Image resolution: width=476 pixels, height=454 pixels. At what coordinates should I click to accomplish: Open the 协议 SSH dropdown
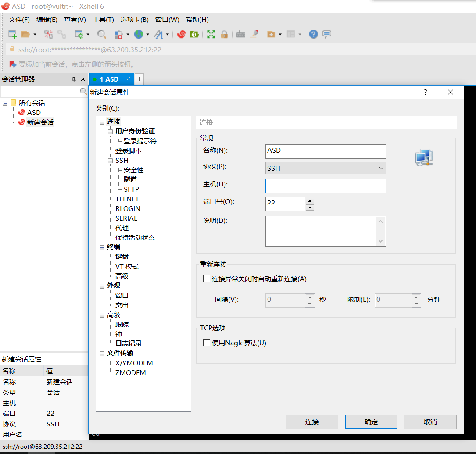click(x=326, y=168)
